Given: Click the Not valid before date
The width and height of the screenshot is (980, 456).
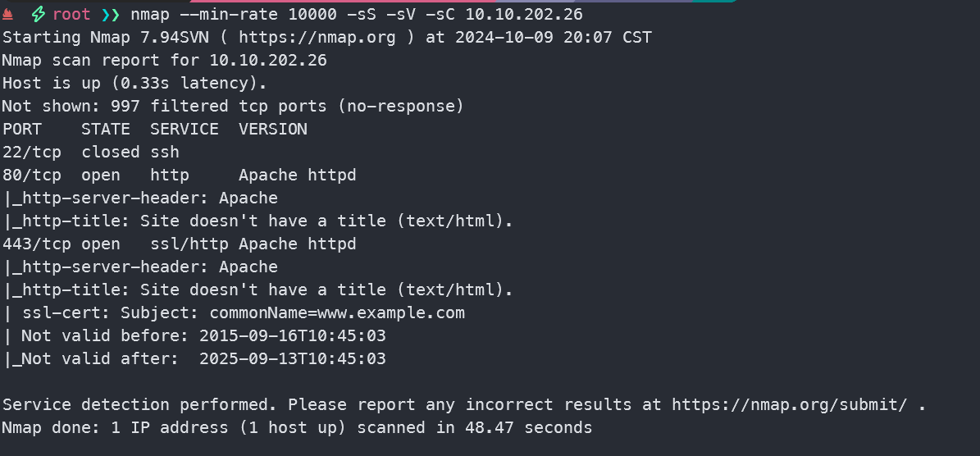Looking at the screenshot, I should (x=292, y=335).
